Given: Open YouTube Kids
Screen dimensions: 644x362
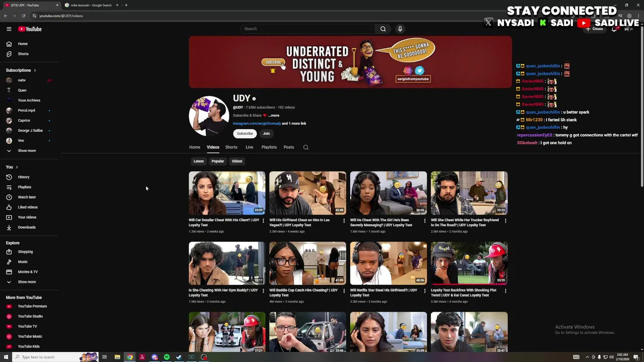Looking at the screenshot, I should click(29, 346).
